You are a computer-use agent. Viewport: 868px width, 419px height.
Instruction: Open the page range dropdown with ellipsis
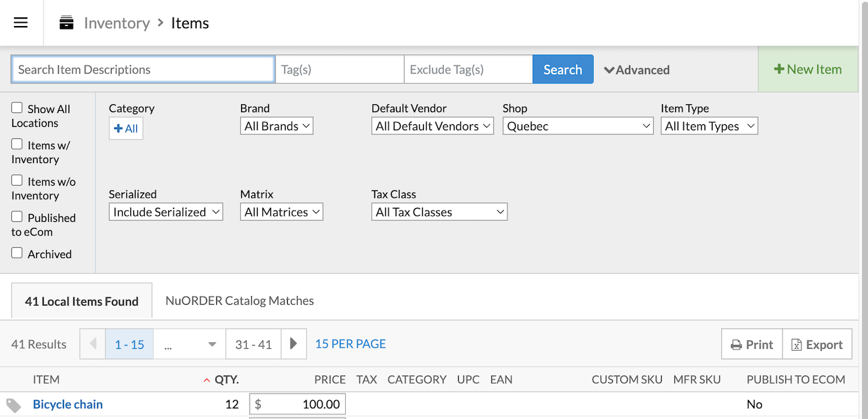point(190,344)
